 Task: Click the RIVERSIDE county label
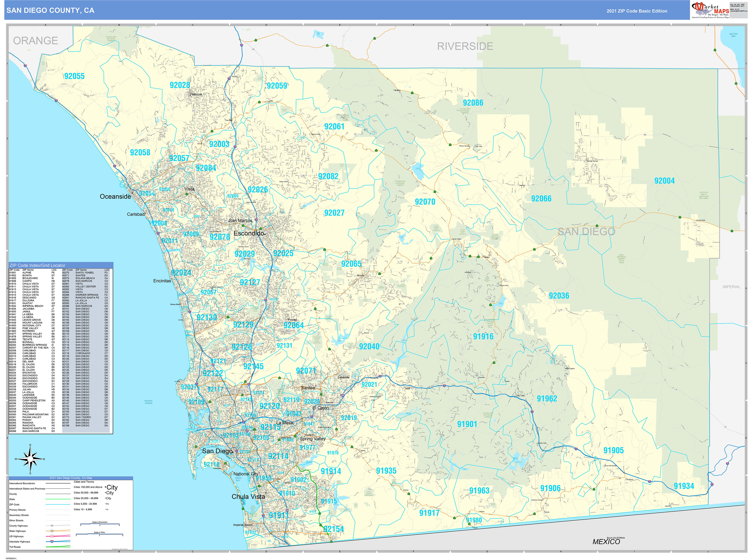pyautogui.click(x=464, y=46)
